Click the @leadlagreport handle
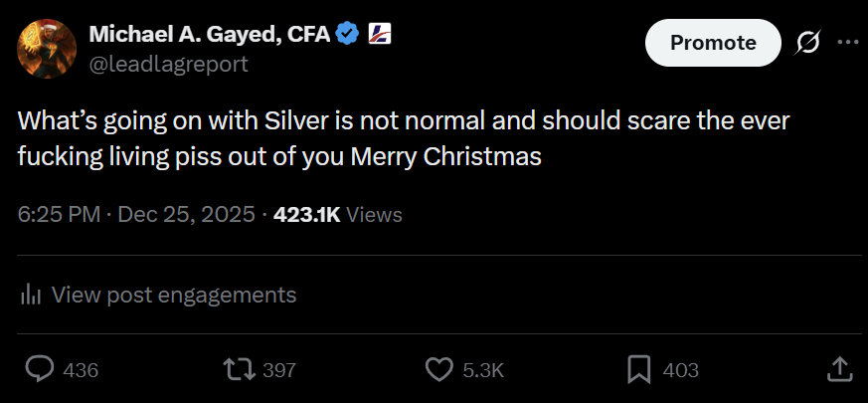The image size is (868, 403). [x=169, y=65]
